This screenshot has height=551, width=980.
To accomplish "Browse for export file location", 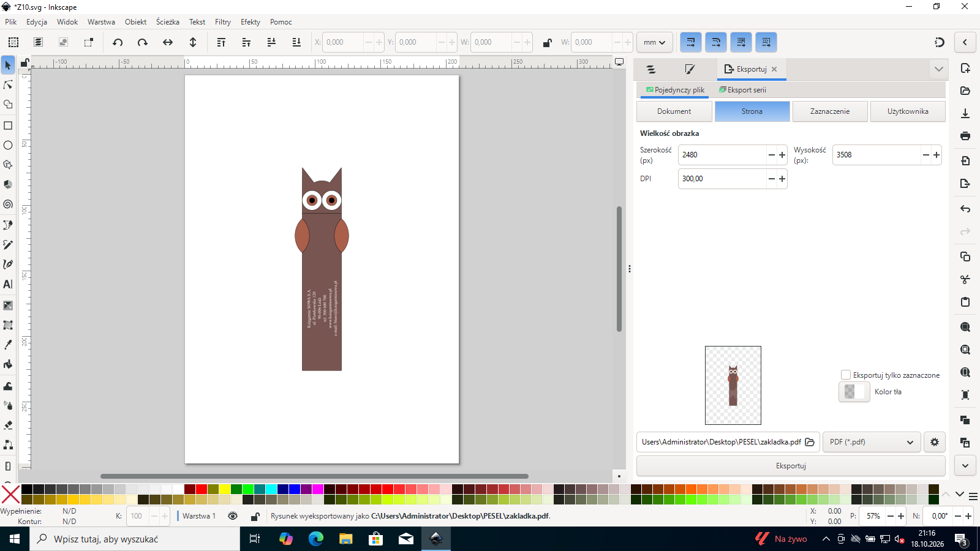I will click(810, 442).
